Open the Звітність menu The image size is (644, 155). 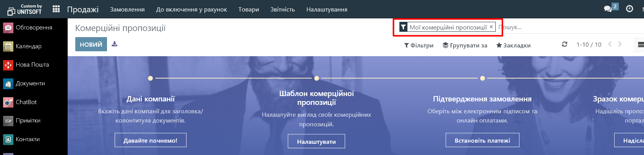tap(282, 9)
